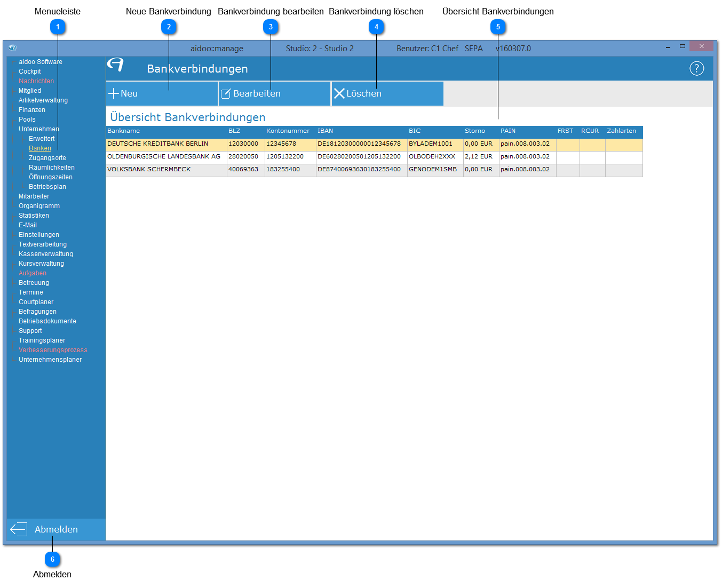The width and height of the screenshot is (722, 588).
Task: Sort by Kontonummer column header
Action: pyautogui.click(x=290, y=131)
